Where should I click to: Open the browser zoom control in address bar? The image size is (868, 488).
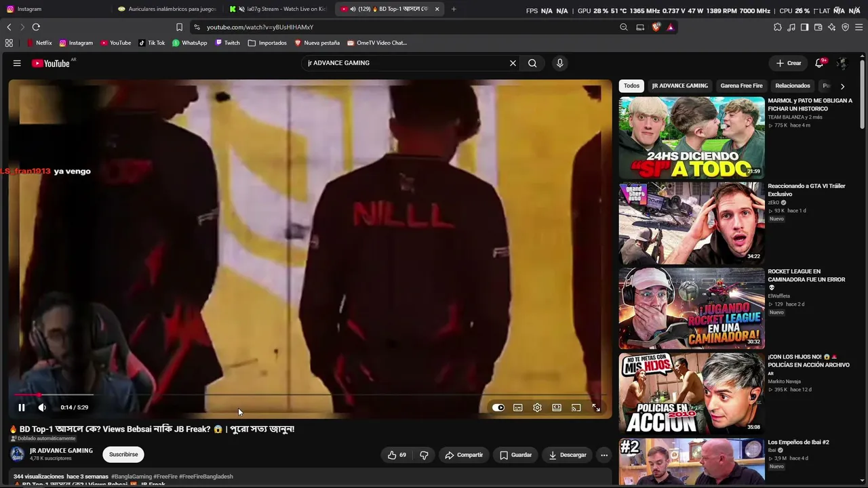click(624, 27)
